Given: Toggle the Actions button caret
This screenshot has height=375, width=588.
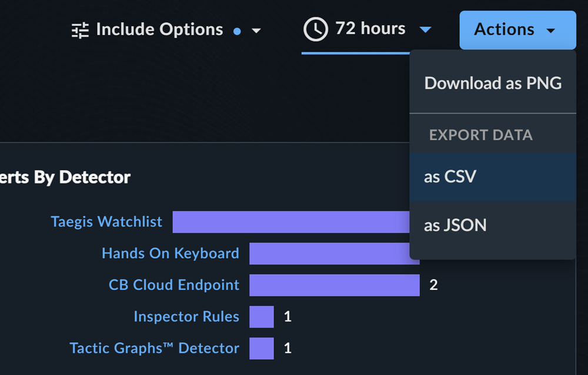Looking at the screenshot, I should click(550, 31).
